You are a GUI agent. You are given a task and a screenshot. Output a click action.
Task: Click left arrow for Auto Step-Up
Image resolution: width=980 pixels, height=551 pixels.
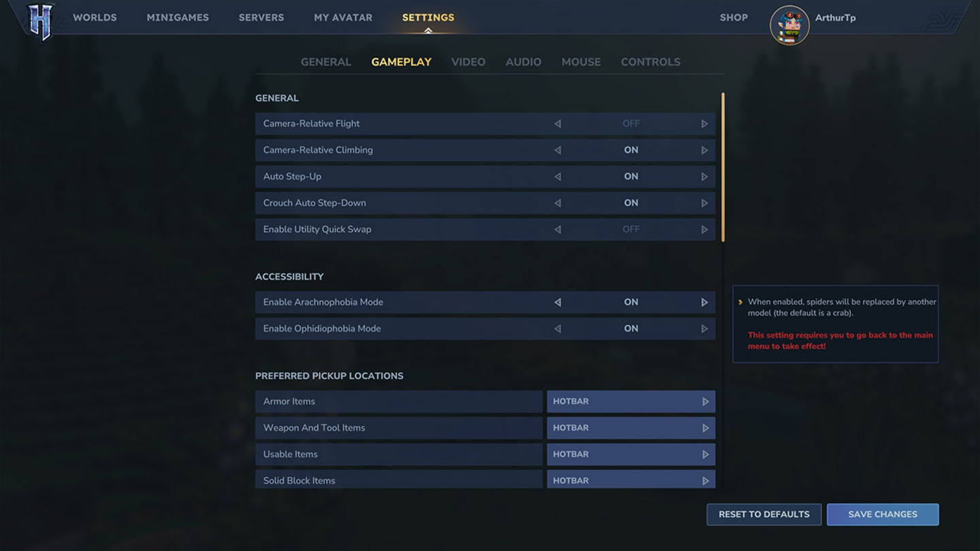pyautogui.click(x=557, y=177)
